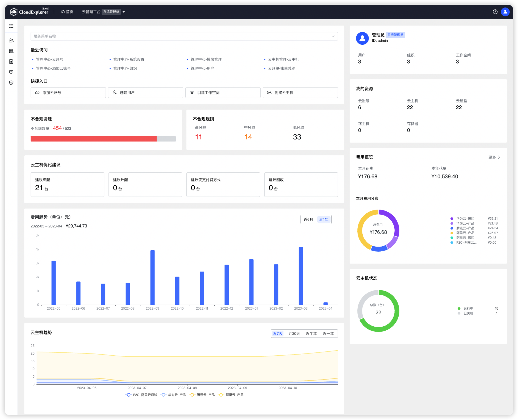Go to 首页 in the top navigation
Image resolution: width=518 pixels, height=420 pixels.
tap(67, 11)
